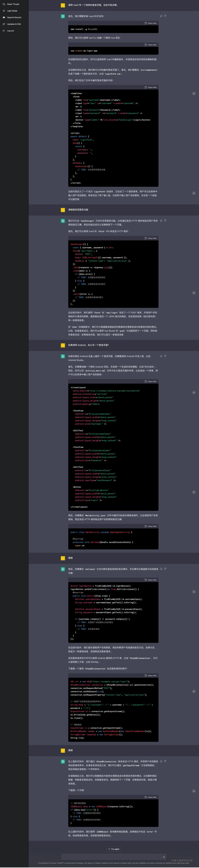Thumbs up the getInputStream explanation response
The image size is (199, 868).
pyautogui.click(x=161, y=761)
